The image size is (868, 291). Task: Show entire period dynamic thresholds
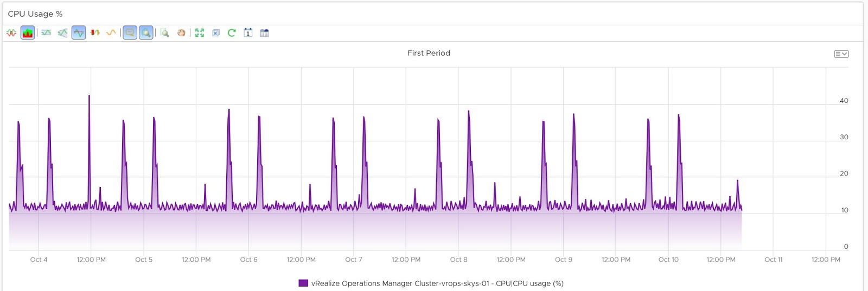63,33
